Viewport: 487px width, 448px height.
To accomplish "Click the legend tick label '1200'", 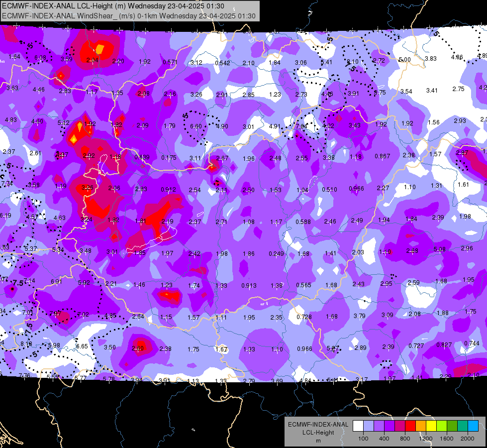I will coord(426,439).
